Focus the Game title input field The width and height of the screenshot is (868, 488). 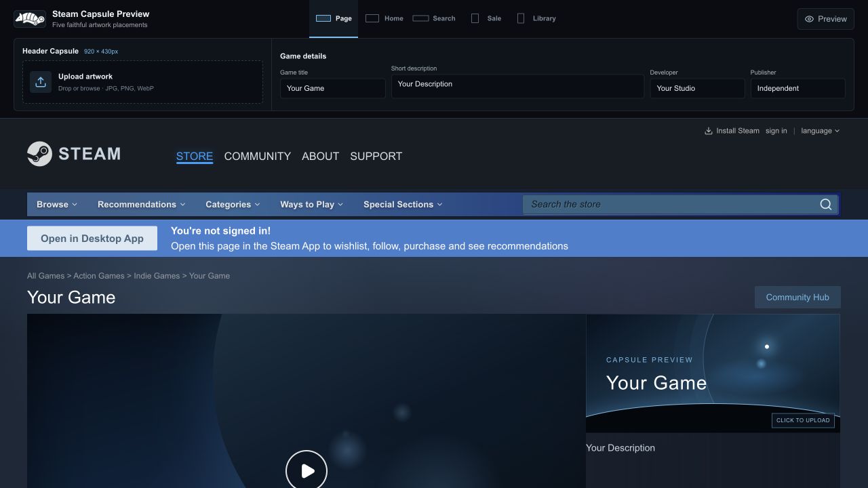[332, 88]
